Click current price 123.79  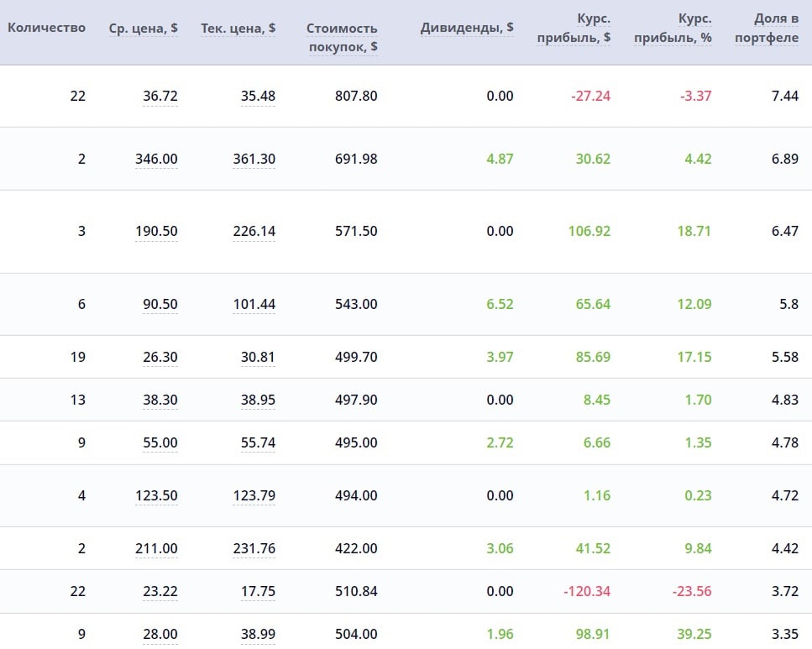254,495
